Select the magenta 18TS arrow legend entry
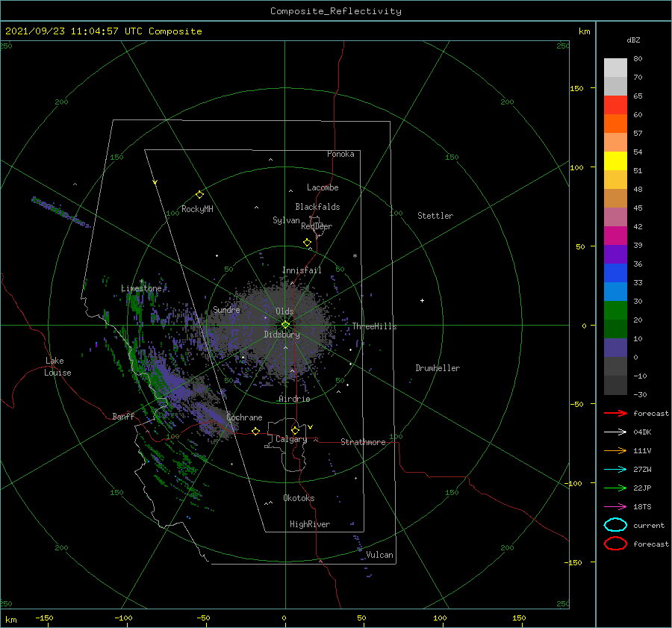The height and width of the screenshot is (628, 672). pyautogui.click(x=615, y=507)
